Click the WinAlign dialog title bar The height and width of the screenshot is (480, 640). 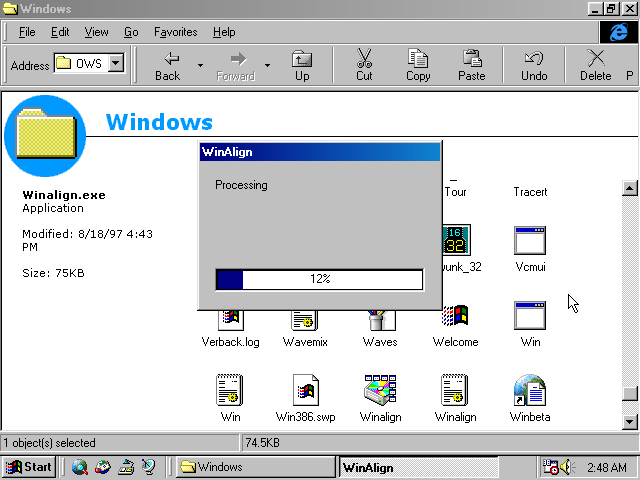(x=320, y=152)
